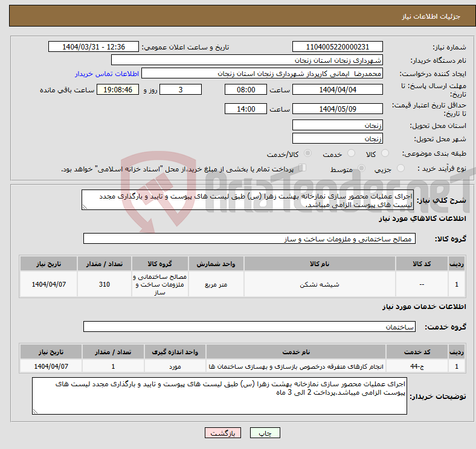
Task: Click the service group field ساختمان
Action: 249,326
